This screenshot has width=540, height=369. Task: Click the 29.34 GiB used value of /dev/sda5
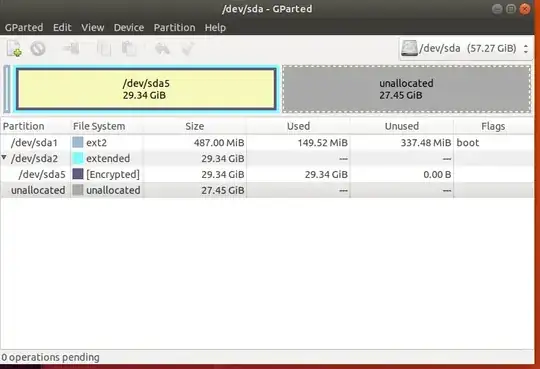coord(326,174)
